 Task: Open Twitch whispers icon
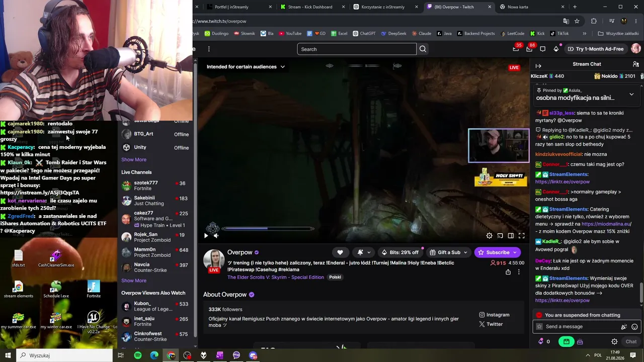[x=543, y=49]
